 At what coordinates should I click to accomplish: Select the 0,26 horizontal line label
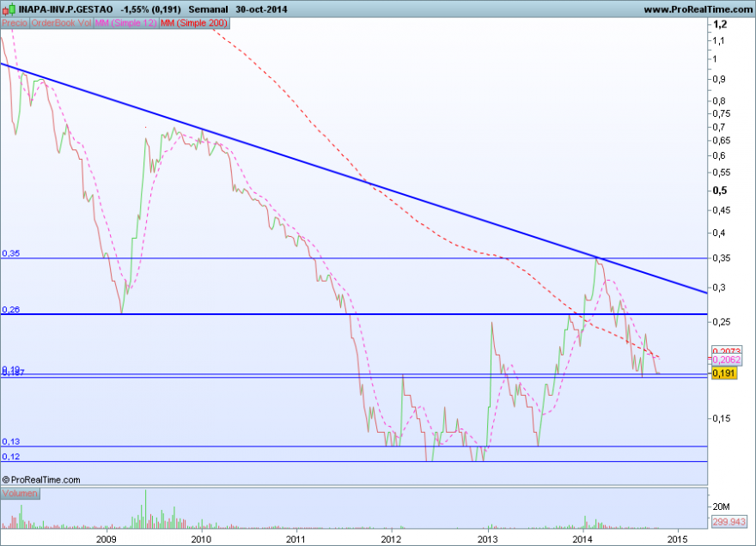click(11, 310)
